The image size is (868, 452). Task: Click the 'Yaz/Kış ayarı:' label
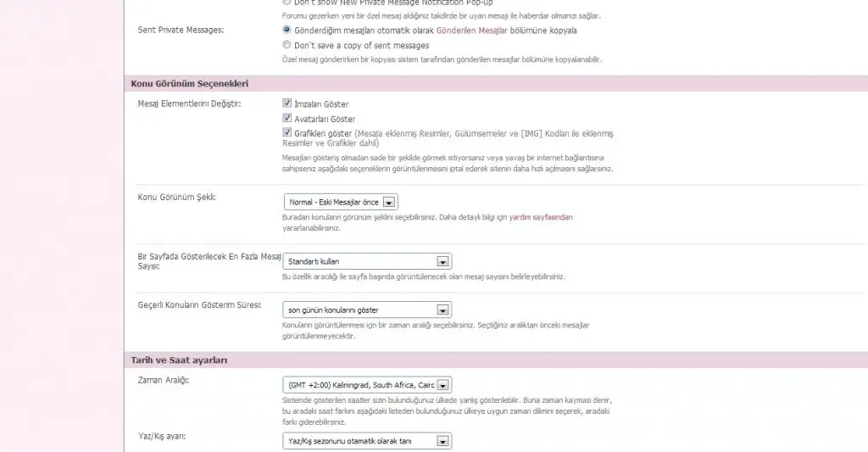tap(161, 436)
